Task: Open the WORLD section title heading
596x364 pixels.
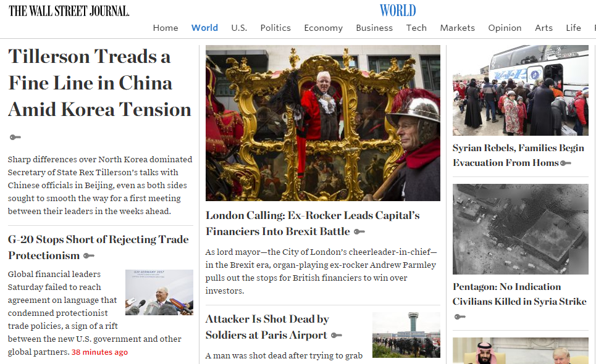Action: (398, 10)
